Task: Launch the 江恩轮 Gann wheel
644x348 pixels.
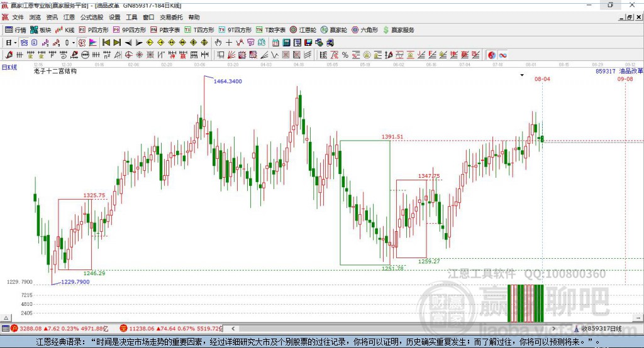Action: [x=303, y=30]
